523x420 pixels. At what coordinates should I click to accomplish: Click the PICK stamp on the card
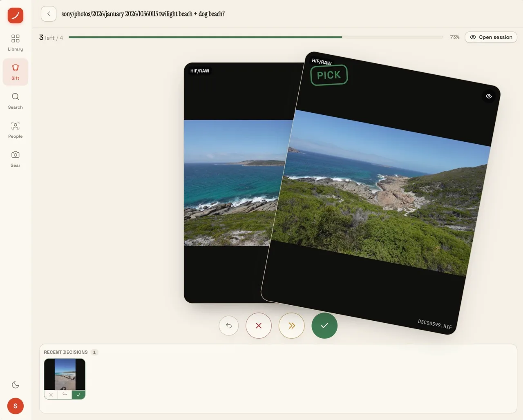point(329,75)
